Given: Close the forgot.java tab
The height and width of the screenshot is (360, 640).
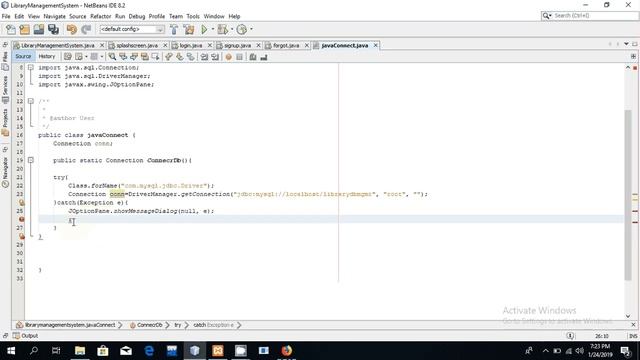Looking at the screenshot, I should tap(307, 45).
